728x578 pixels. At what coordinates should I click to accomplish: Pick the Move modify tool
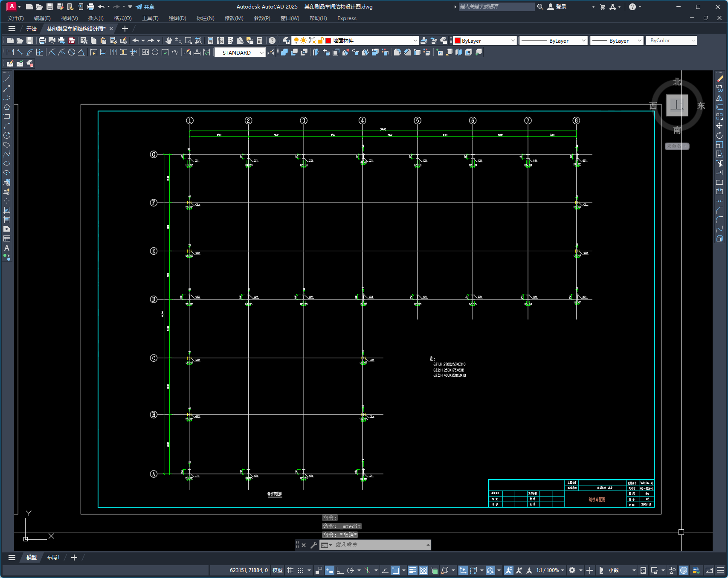coord(719,126)
